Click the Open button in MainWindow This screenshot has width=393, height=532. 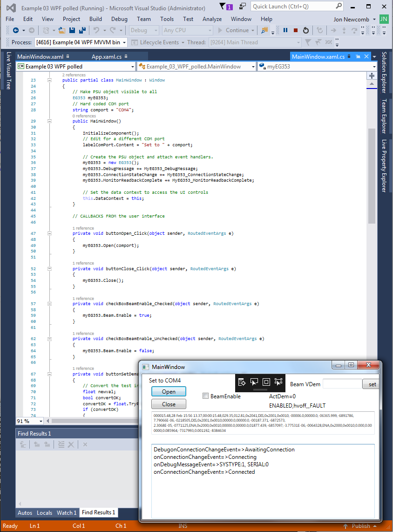[x=169, y=391]
